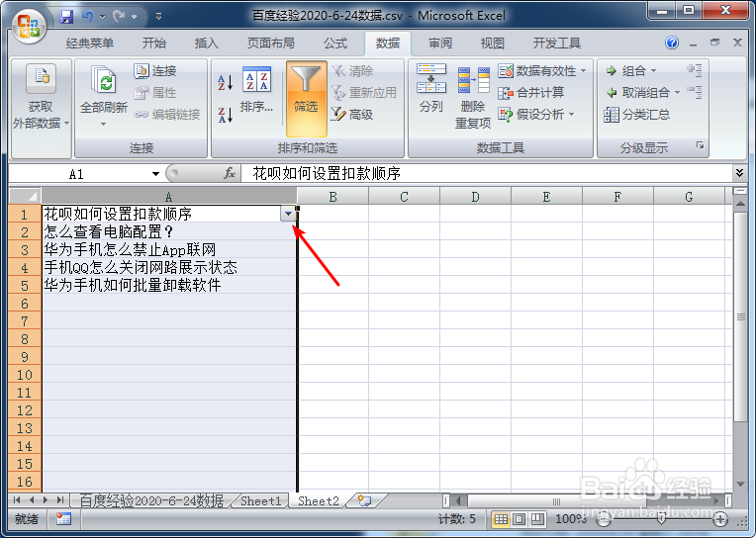Image resolution: width=756 pixels, height=538 pixels.
Task: Open the 开始 (Home) tab
Action: tap(154, 44)
